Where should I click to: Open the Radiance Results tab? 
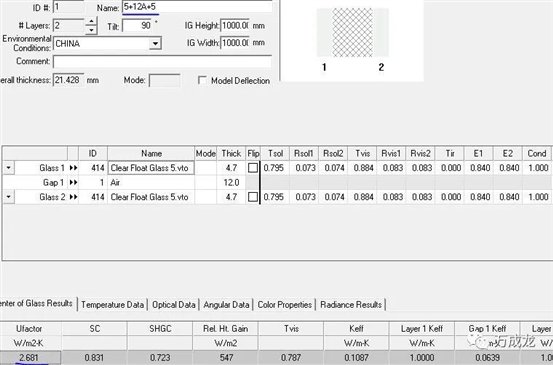point(351,305)
